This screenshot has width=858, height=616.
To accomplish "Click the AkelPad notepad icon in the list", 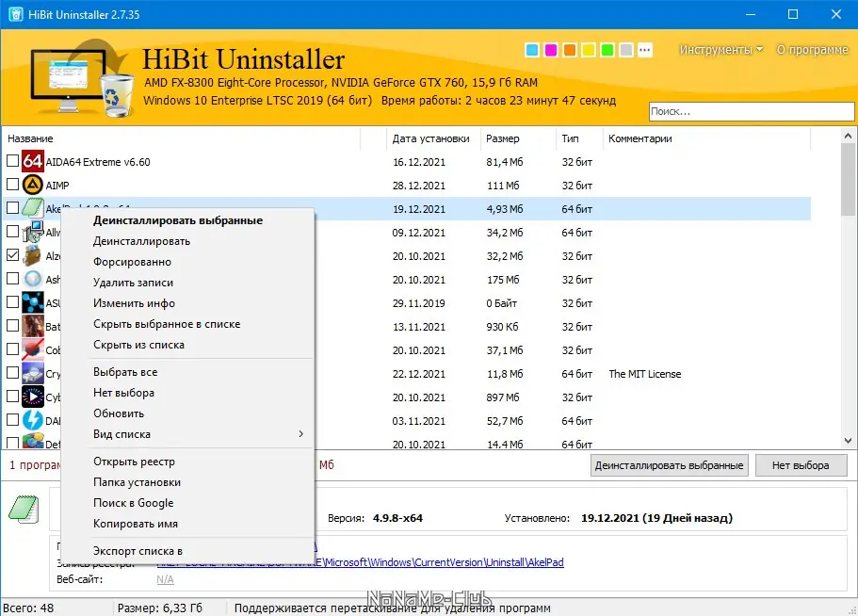I will tap(33, 208).
